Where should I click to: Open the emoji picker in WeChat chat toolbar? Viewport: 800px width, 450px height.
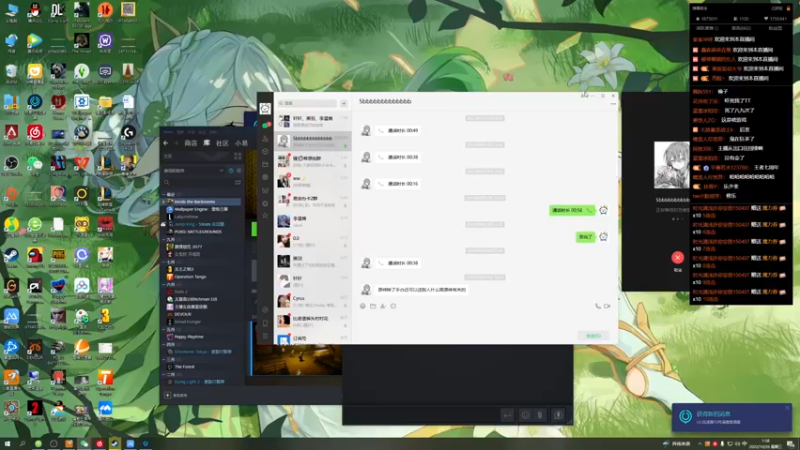(x=363, y=306)
